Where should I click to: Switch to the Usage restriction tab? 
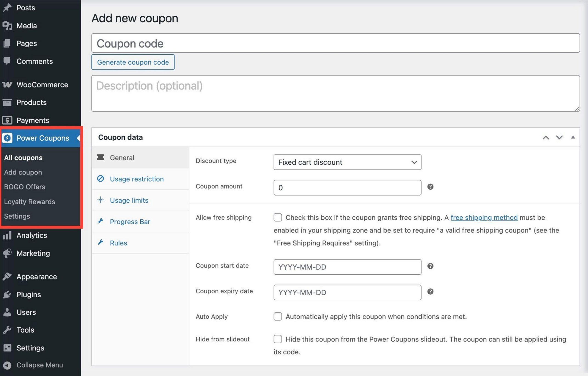point(140,179)
